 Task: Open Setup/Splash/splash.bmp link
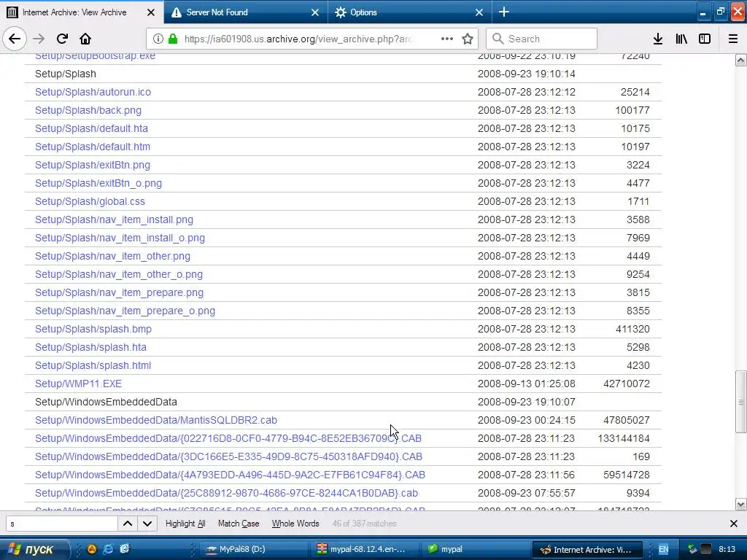tap(93, 329)
